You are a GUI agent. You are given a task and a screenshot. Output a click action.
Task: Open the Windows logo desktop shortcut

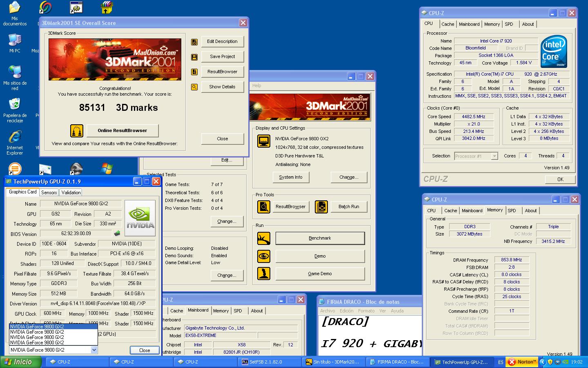[x=106, y=169]
